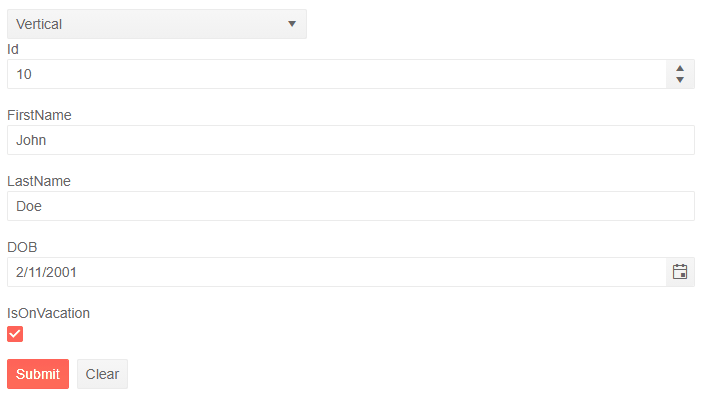Click the Vertical dropdown arrow
The width and height of the screenshot is (710, 400).
(291, 24)
